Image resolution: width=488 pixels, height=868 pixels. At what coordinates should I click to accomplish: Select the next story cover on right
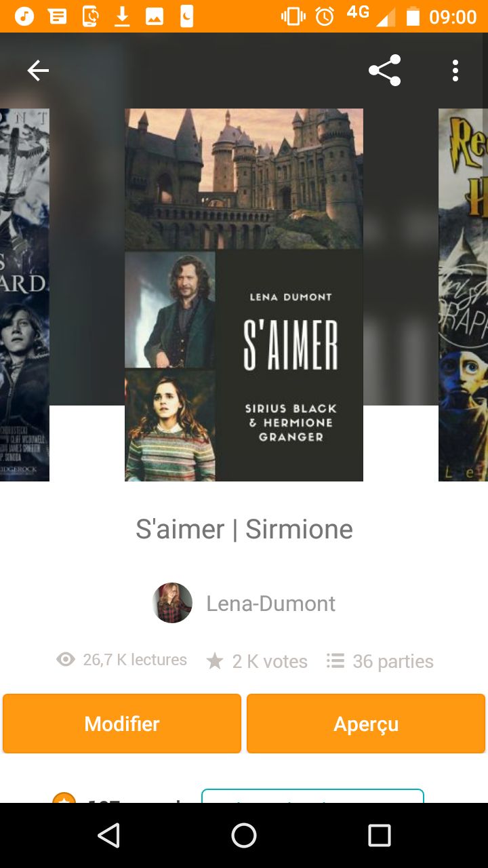463,295
